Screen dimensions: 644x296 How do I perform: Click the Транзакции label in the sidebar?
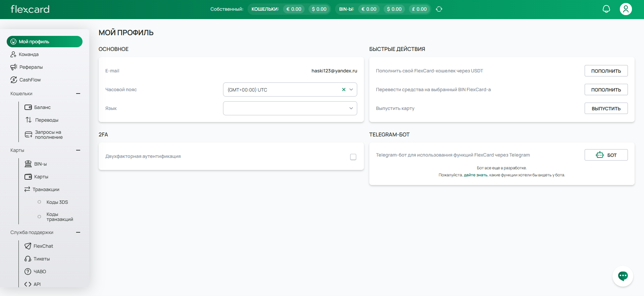[46, 189]
